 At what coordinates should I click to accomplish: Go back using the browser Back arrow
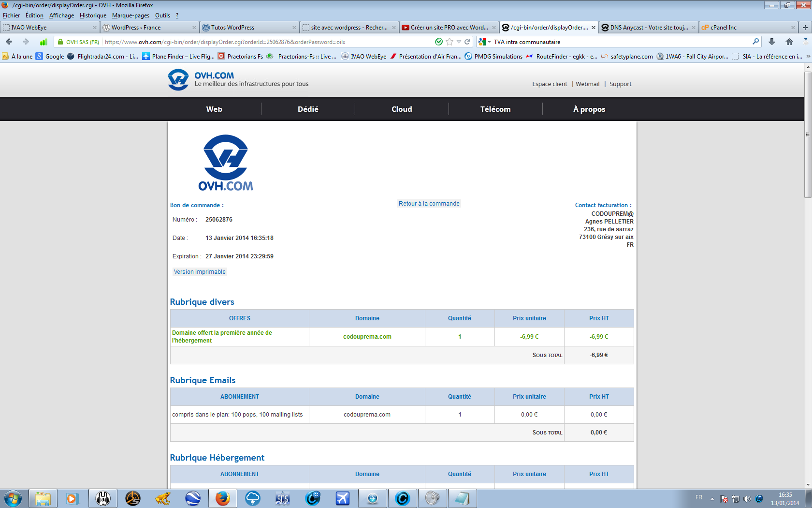tap(9, 42)
